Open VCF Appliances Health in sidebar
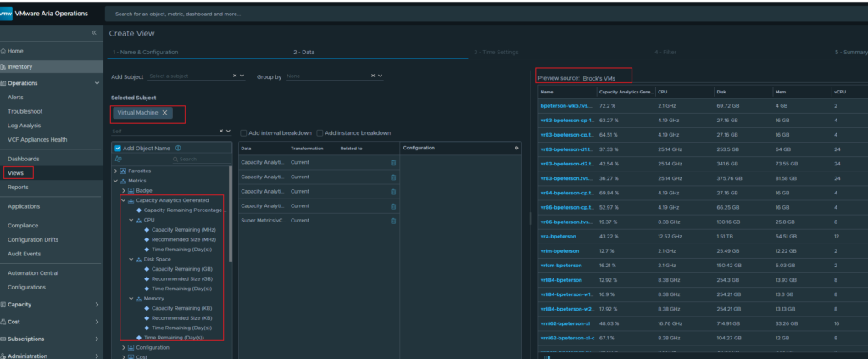The image size is (868, 359). 37,139
